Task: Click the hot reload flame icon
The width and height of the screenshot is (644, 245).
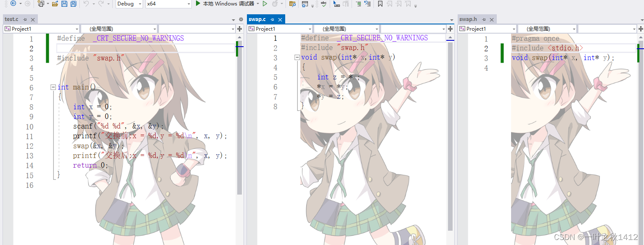Action: click(x=275, y=3)
